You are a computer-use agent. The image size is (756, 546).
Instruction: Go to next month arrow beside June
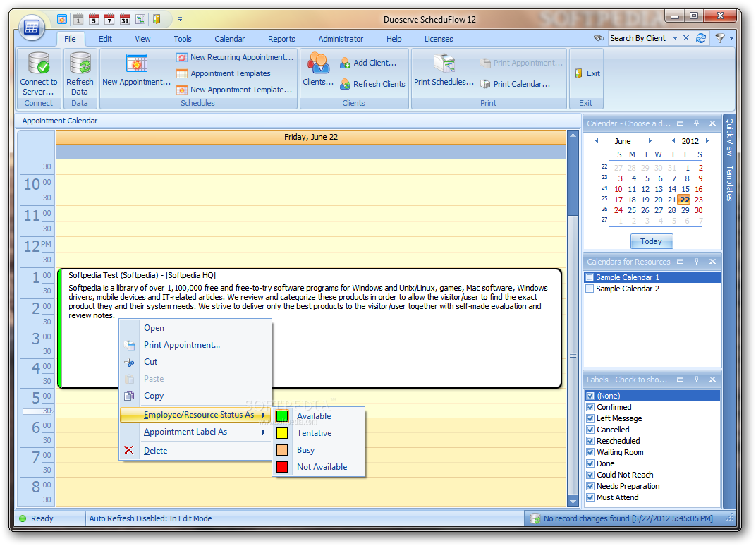[x=650, y=141]
